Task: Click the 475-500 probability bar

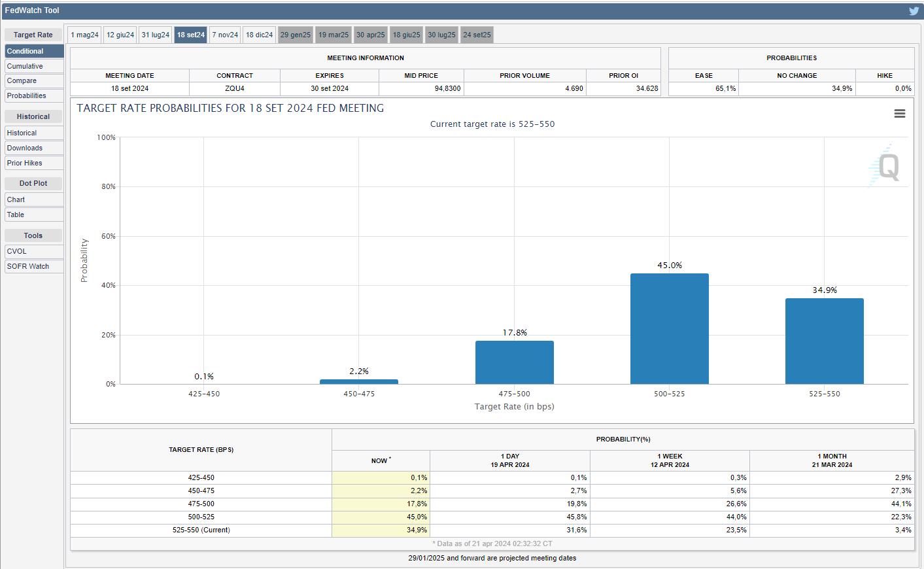Action: coord(514,362)
